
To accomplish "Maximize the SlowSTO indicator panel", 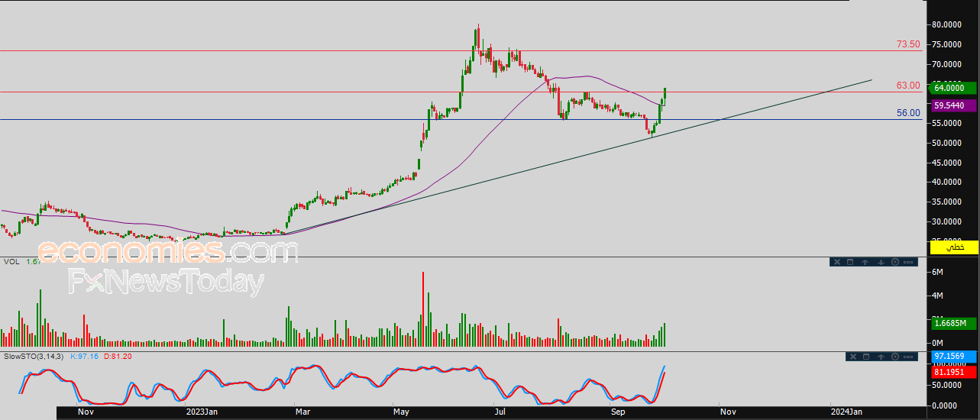I will [x=866, y=357].
